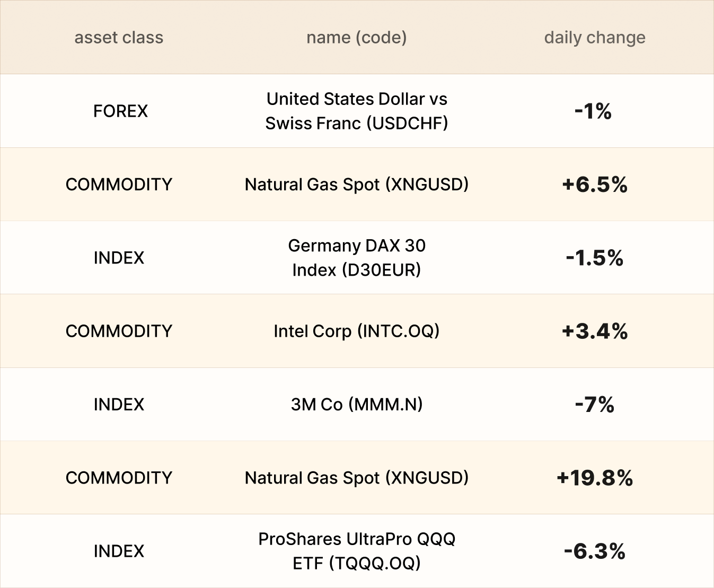
Task: Click the -1.5% daily change value
Action: [594, 258]
